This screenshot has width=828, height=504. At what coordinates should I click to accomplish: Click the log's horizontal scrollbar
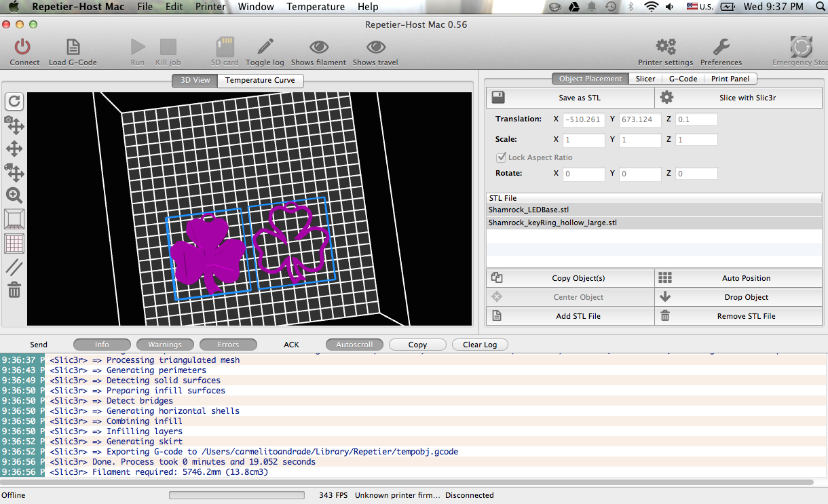pos(407,482)
